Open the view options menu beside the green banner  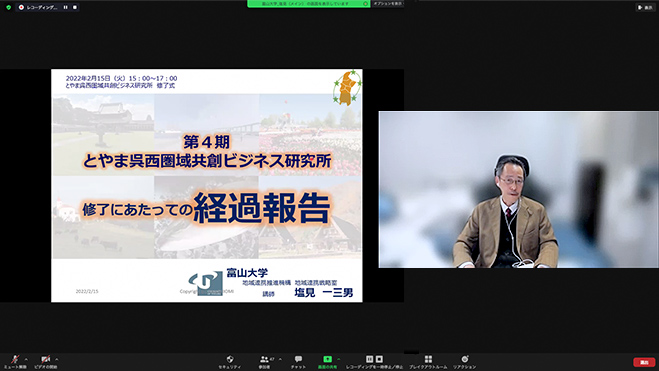pyautogui.click(x=388, y=4)
